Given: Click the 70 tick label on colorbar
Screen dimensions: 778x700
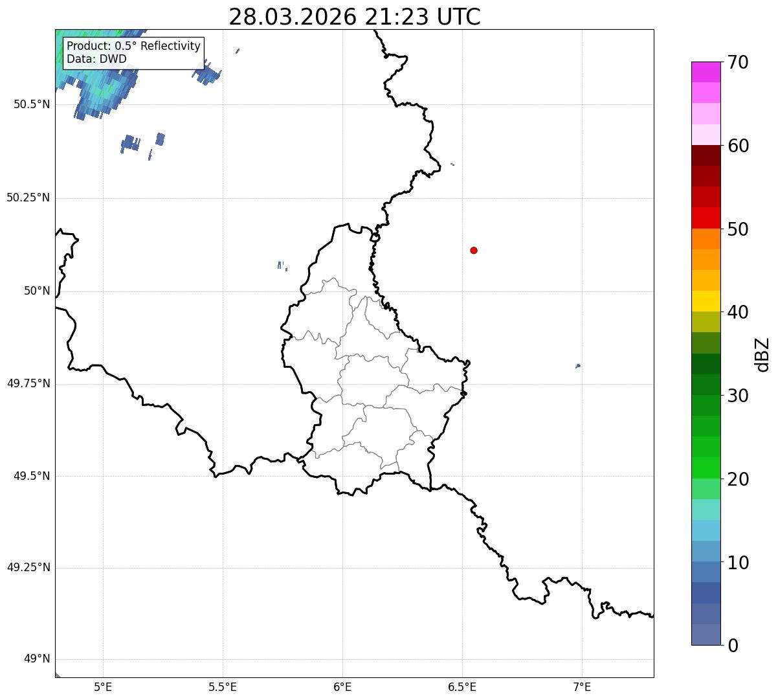Looking at the screenshot, I should coord(738,62).
